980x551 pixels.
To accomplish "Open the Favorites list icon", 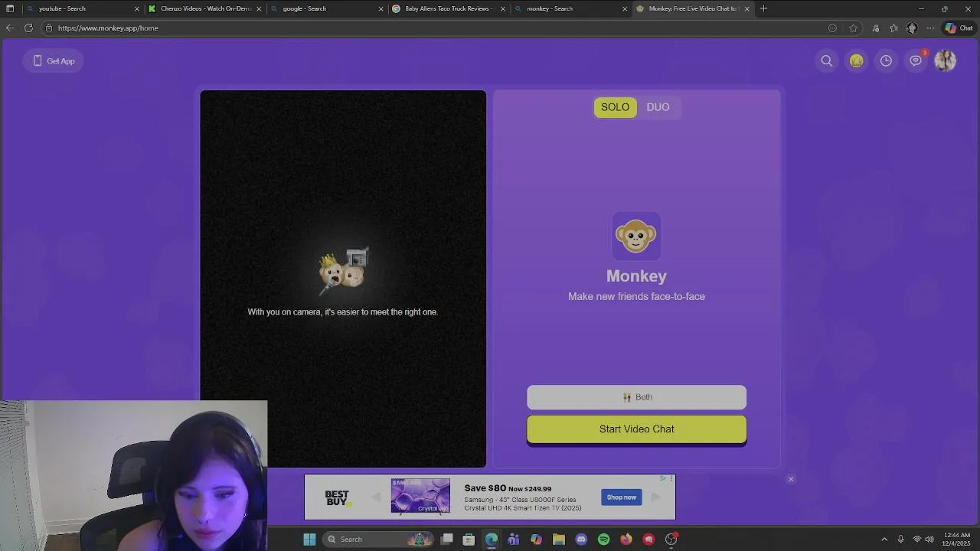I will click(x=893, y=28).
